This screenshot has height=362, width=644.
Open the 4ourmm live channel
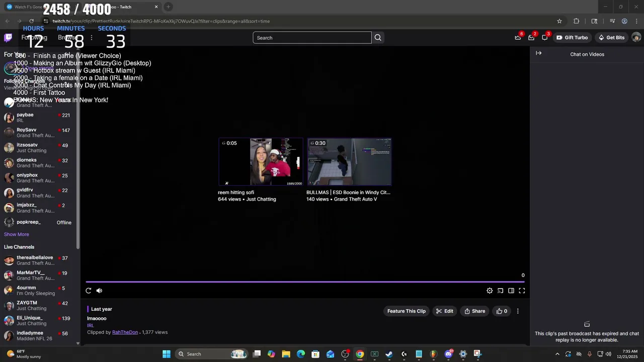39,291
